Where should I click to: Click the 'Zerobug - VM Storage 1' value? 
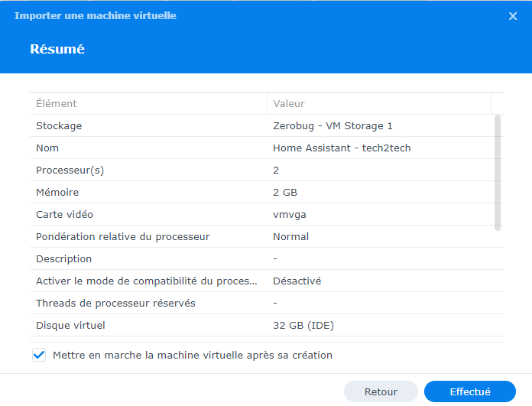coord(332,126)
